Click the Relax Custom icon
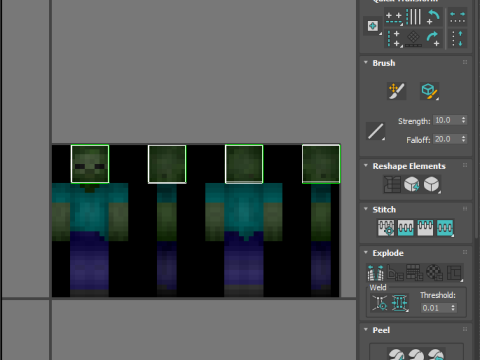480x360 pixels. pyautogui.click(x=431, y=184)
